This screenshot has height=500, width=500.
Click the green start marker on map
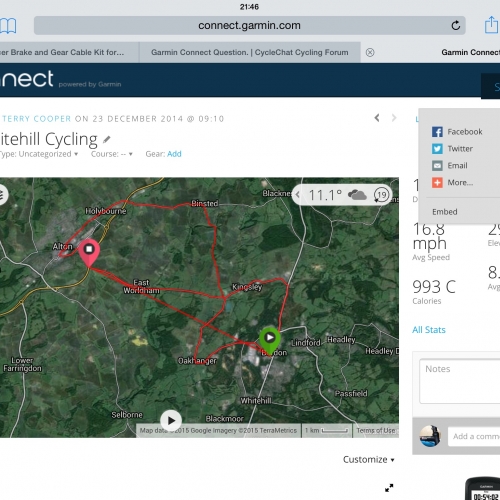(270, 341)
